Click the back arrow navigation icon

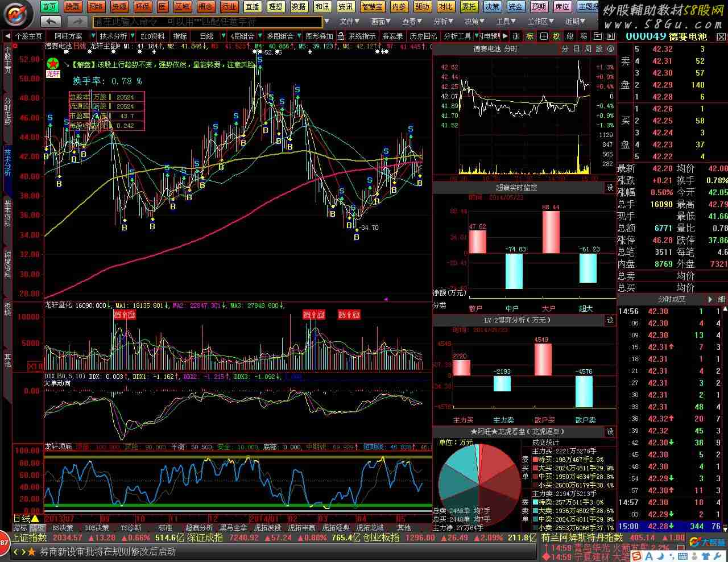[x=51, y=22]
